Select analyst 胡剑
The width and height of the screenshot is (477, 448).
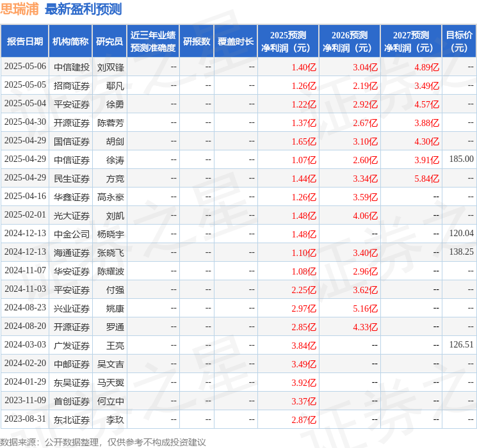coord(115,141)
